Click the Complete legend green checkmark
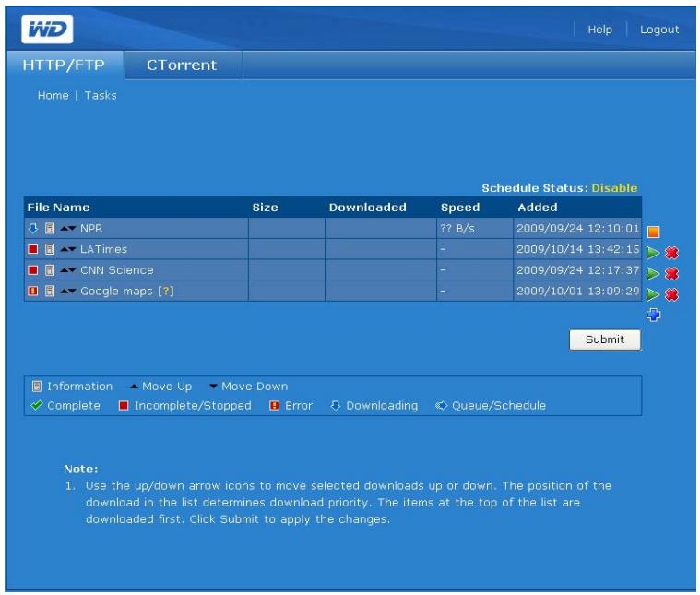The image size is (700, 595). click(37, 405)
